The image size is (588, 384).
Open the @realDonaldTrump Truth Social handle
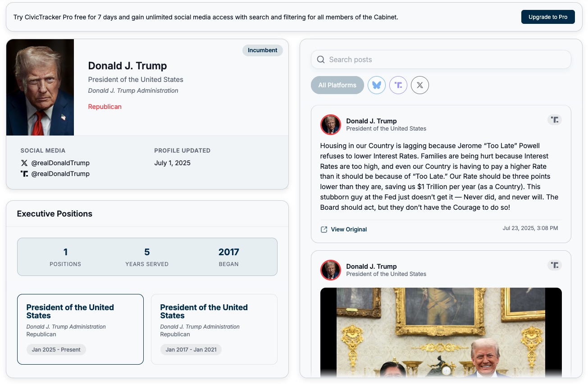pyautogui.click(x=60, y=174)
